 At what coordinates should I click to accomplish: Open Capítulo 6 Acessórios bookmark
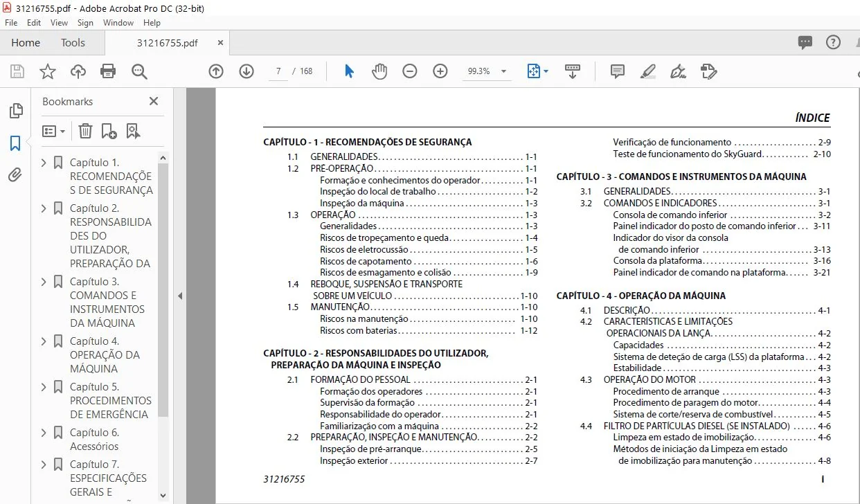point(94,440)
